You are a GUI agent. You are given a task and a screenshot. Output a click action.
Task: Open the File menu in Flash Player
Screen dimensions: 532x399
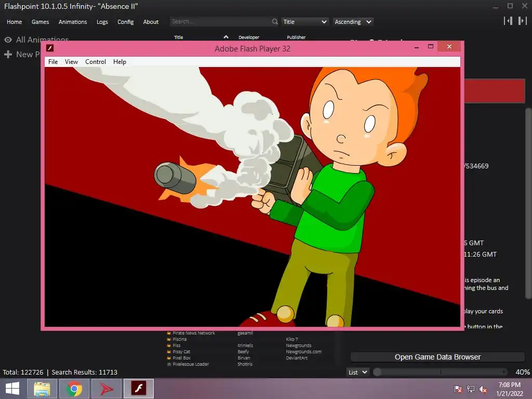tap(53, 62)
